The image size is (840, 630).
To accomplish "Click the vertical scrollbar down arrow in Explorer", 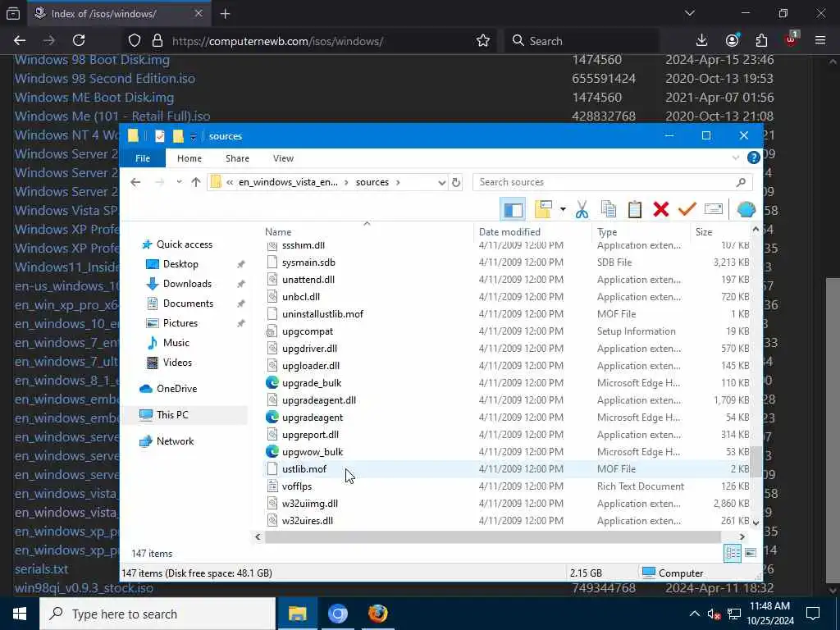I will point(756,523).
